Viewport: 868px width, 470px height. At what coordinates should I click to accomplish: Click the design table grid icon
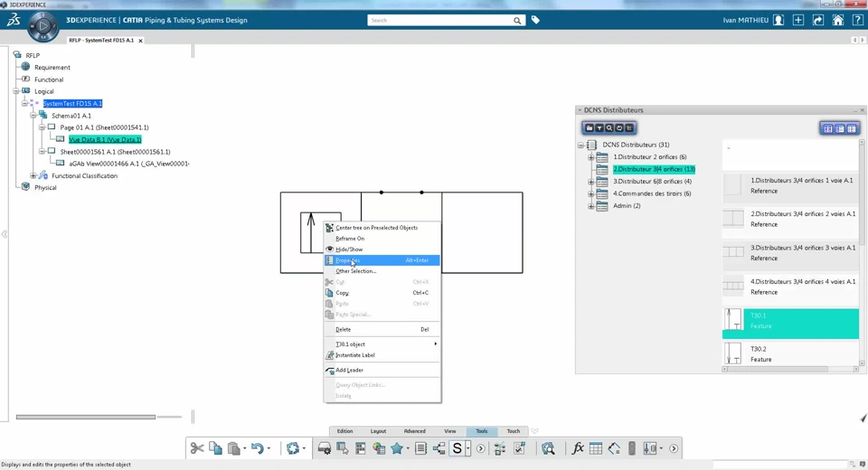[x=596, y=448]
